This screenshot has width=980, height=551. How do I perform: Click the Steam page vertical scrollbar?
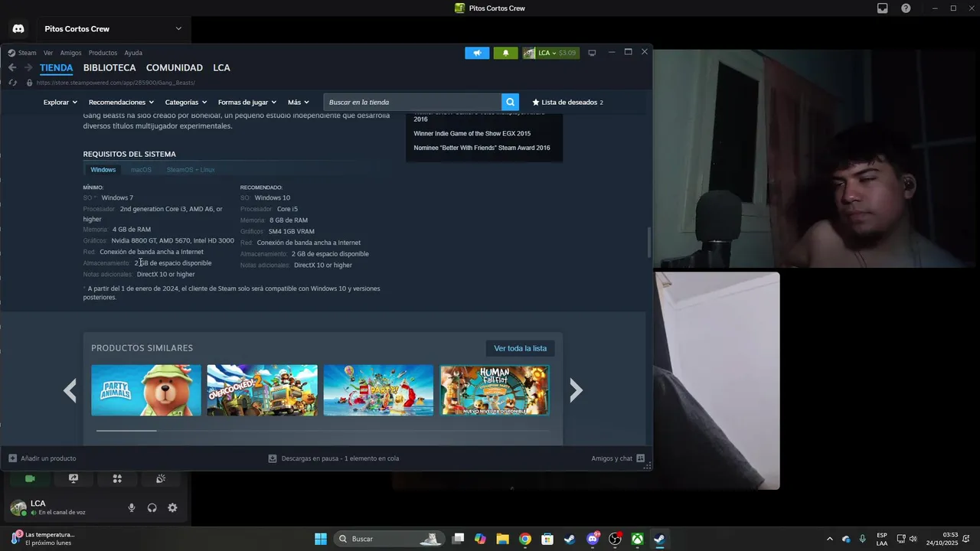[648, 243]
